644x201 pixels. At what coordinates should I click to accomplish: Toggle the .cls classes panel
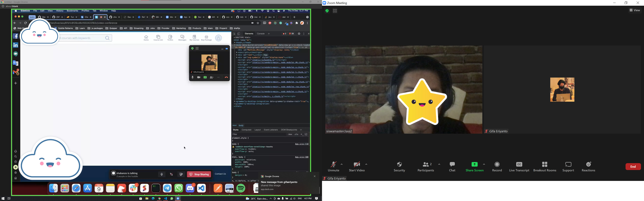[296, 134]
